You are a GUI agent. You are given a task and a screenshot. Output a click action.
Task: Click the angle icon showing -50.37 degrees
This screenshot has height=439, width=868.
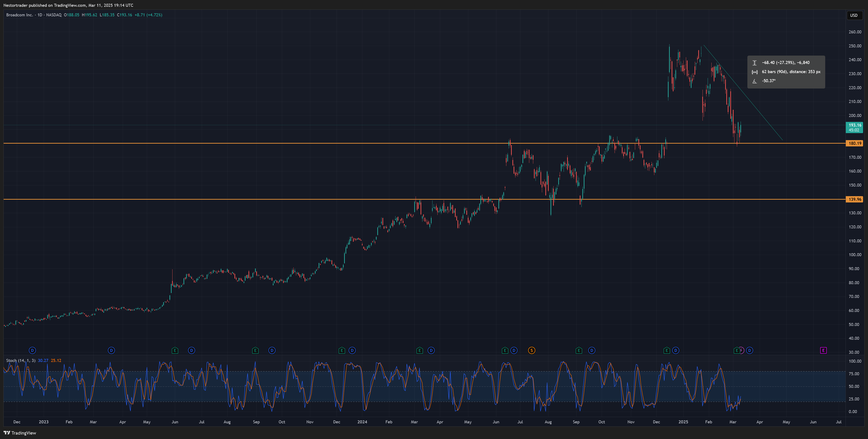(x=755, y=81)
